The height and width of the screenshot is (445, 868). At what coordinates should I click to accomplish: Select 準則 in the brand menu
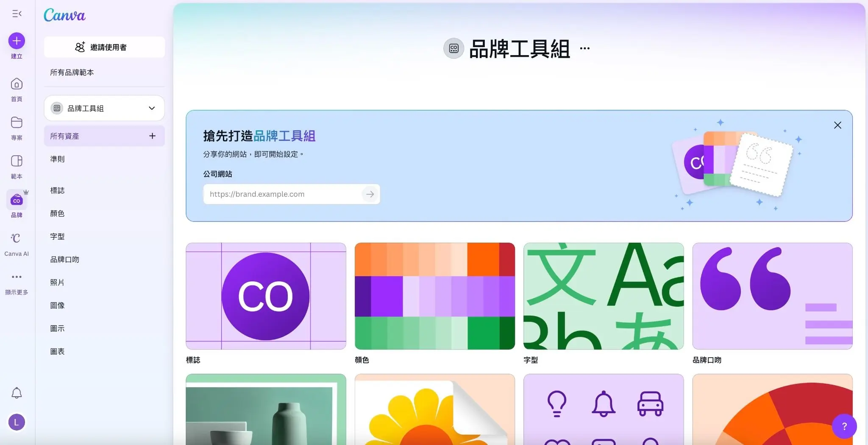58,159
